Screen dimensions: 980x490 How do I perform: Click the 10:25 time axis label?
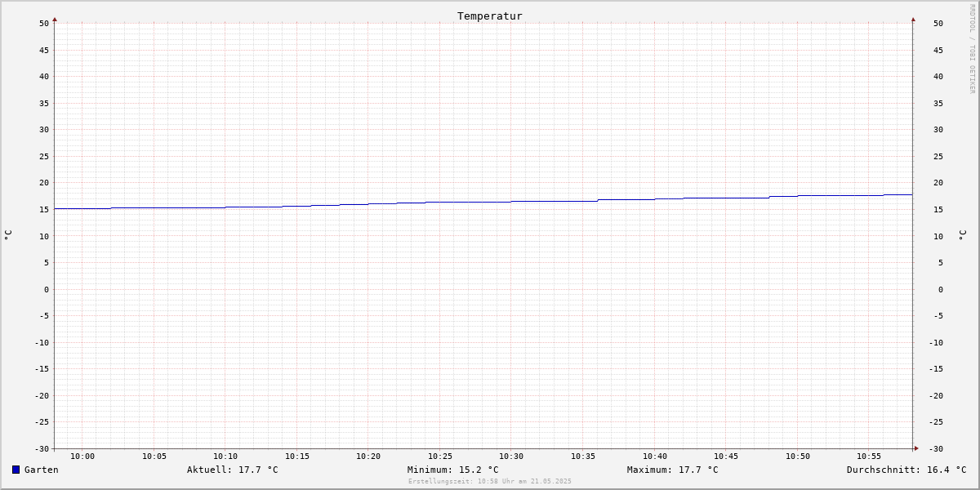point(440,457)
